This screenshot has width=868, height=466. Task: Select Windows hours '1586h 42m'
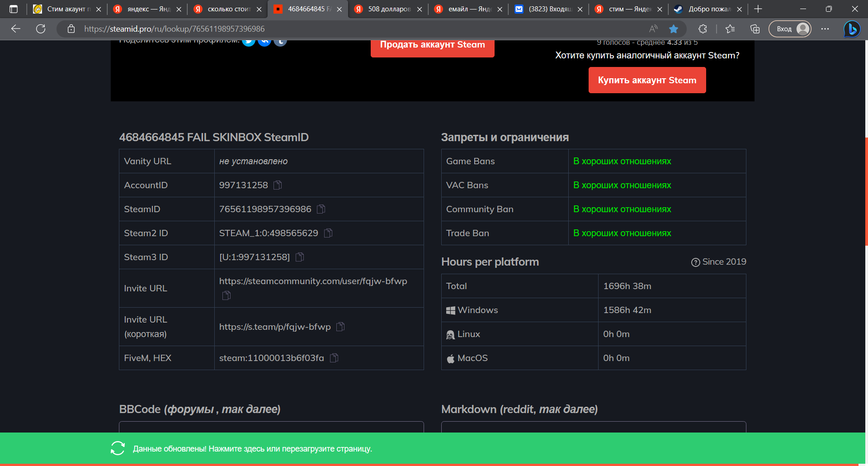pyautogui.click(x=627, y=310)
